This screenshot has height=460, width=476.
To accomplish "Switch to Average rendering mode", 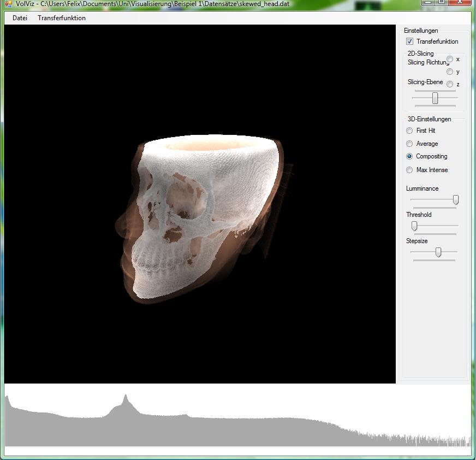I will pos(409,144).
